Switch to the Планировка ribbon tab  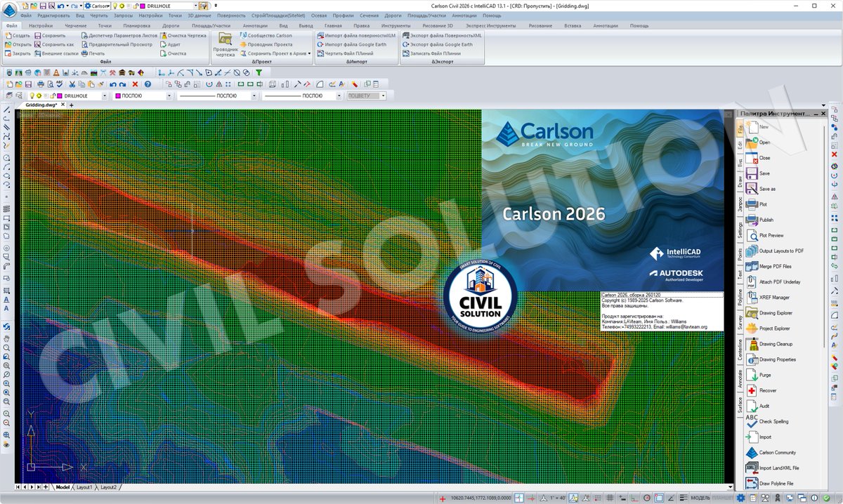click(136, 25)
